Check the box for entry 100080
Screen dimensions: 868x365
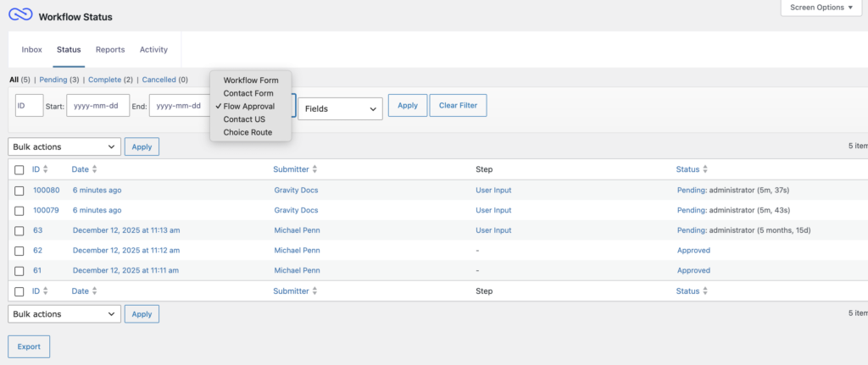19,191
